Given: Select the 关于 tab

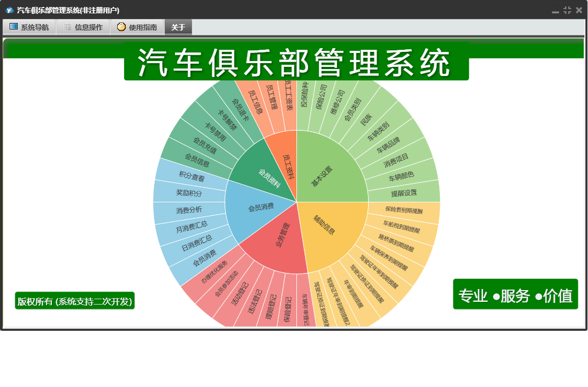Looking at the screenshot, I should click(178, 27).
